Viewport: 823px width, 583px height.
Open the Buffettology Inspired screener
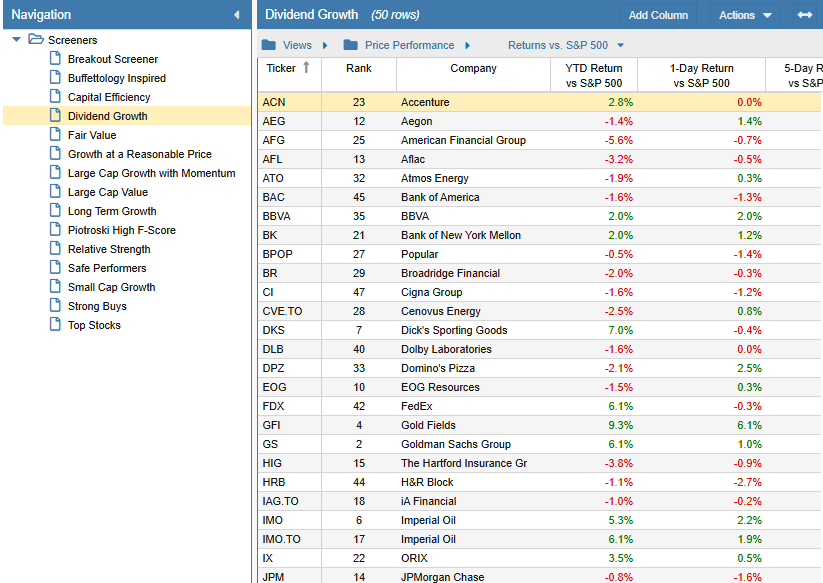pos(116,78)
